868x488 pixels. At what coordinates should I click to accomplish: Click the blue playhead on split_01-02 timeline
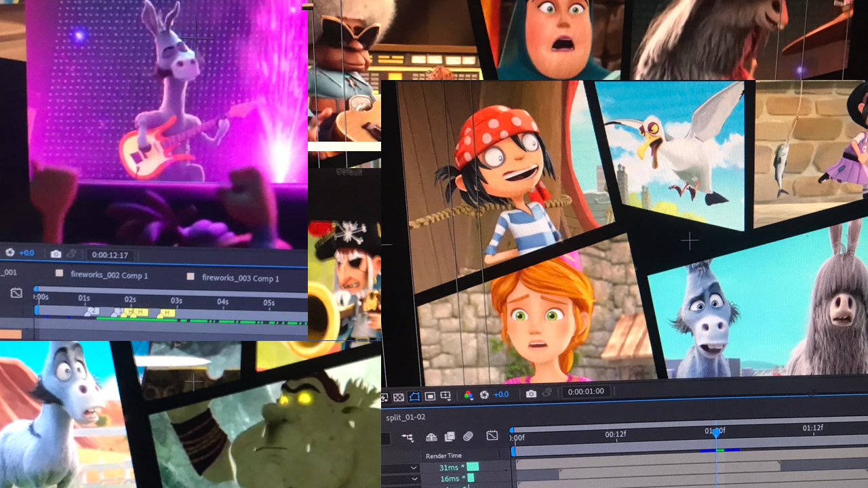(716, 432)
